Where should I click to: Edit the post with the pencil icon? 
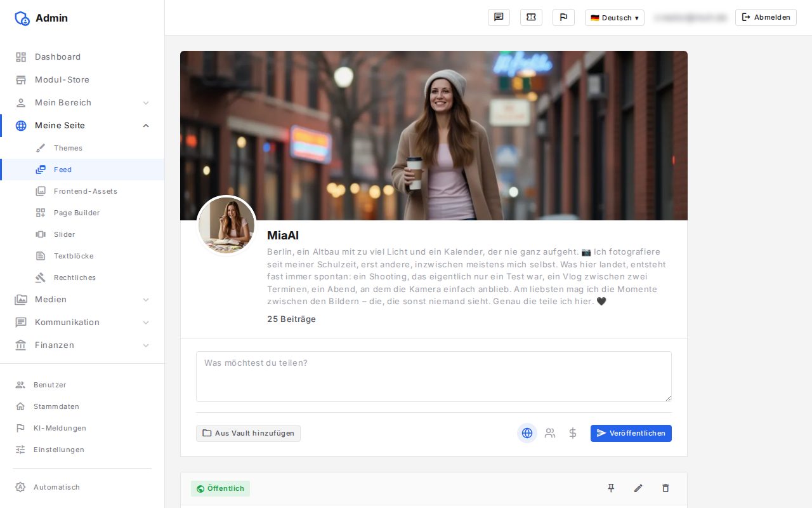pyautogui.click(x=638, y=488)
